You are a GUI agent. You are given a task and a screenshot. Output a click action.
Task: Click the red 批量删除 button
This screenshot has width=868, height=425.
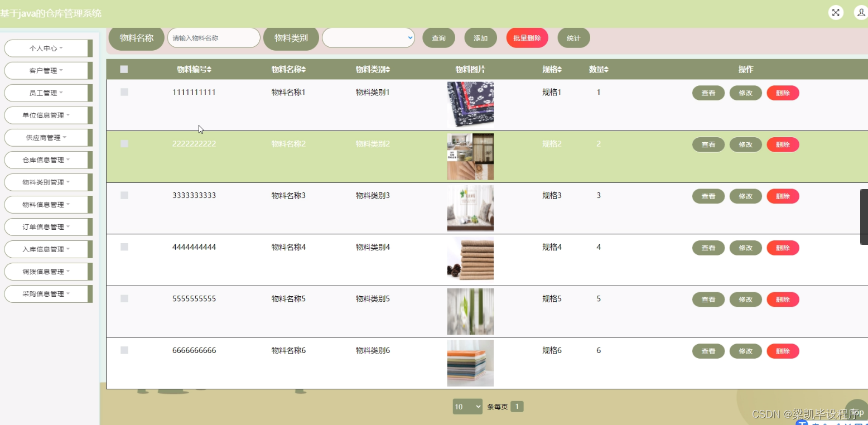click(x=527, y=38)
